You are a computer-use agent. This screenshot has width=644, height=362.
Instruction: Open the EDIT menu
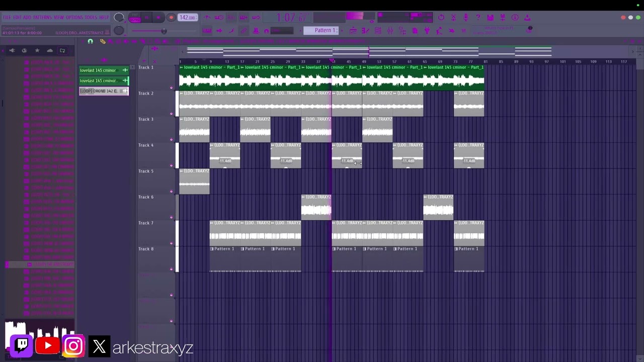click(x=17, y=17)
